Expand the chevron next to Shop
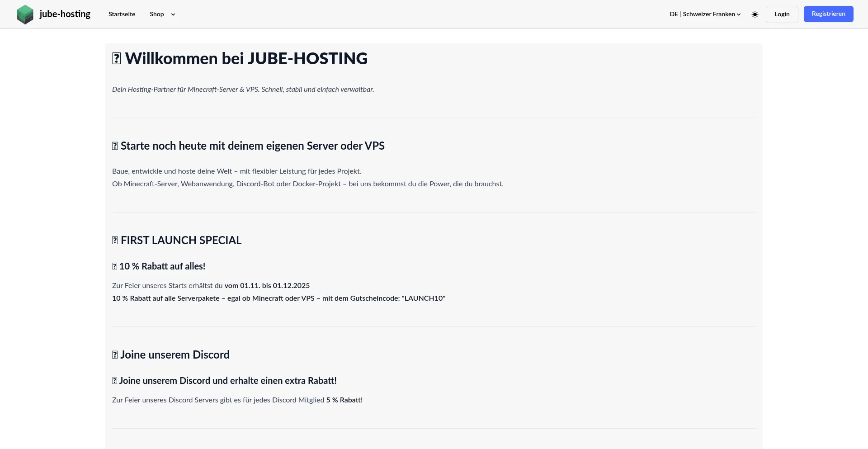Screen dimensions: 868x449 pos(173,14)
